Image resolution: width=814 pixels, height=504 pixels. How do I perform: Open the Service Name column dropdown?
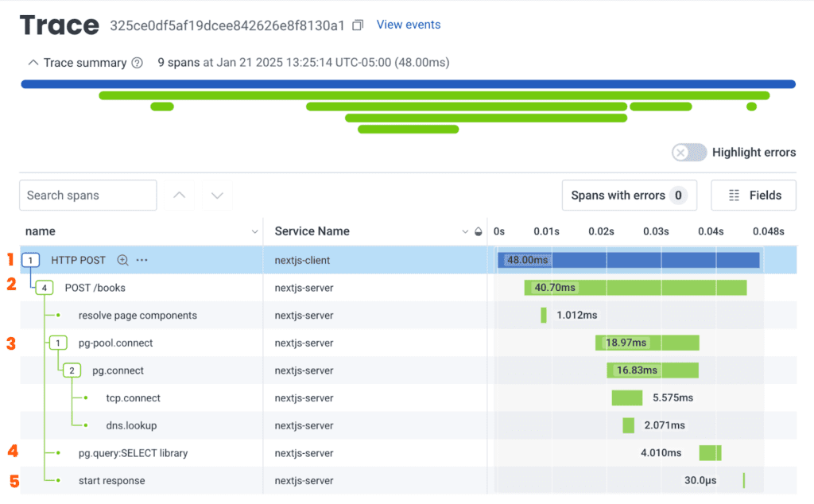click(465, 232)
